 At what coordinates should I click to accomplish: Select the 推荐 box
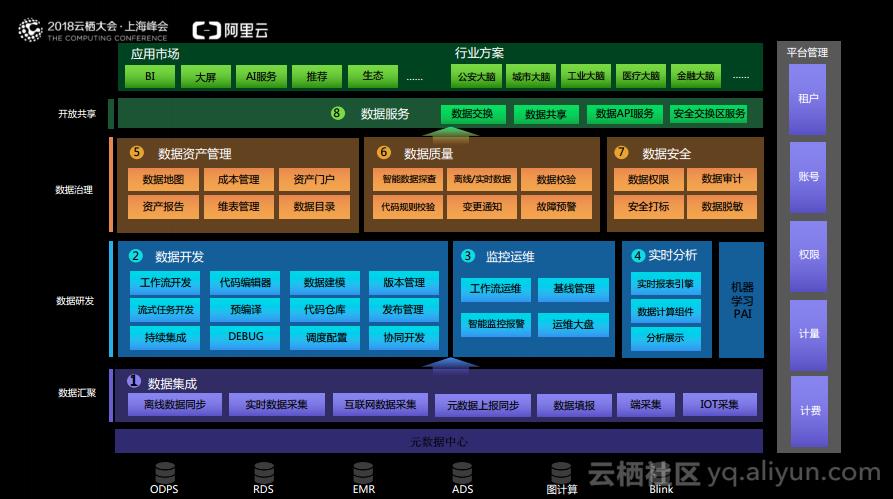point(317,76)
